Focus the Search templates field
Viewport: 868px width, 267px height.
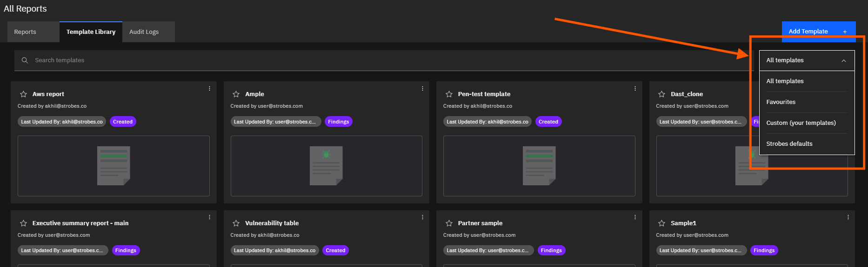pos(384,60)
